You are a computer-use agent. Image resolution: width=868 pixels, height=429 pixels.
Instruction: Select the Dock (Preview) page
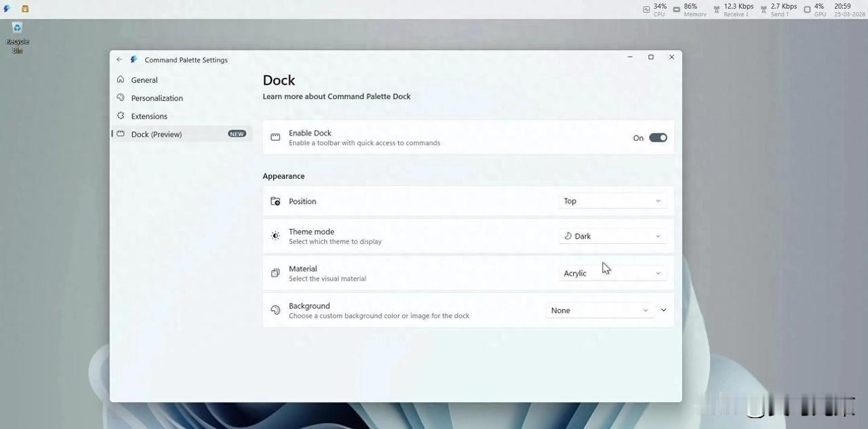point(181,134)
